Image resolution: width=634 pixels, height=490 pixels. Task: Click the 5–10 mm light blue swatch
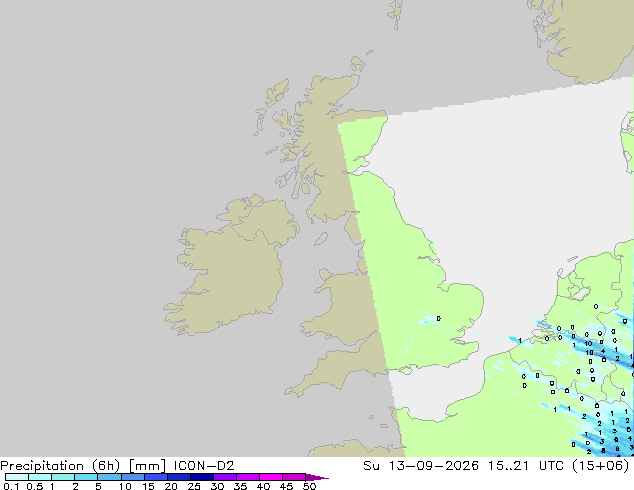tap(110, 477)
